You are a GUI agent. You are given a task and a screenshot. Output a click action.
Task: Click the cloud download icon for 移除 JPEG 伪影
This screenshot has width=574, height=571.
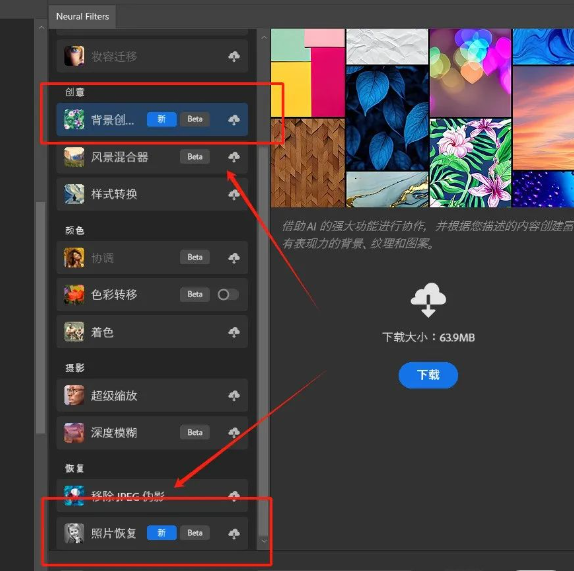click(234, 496)
